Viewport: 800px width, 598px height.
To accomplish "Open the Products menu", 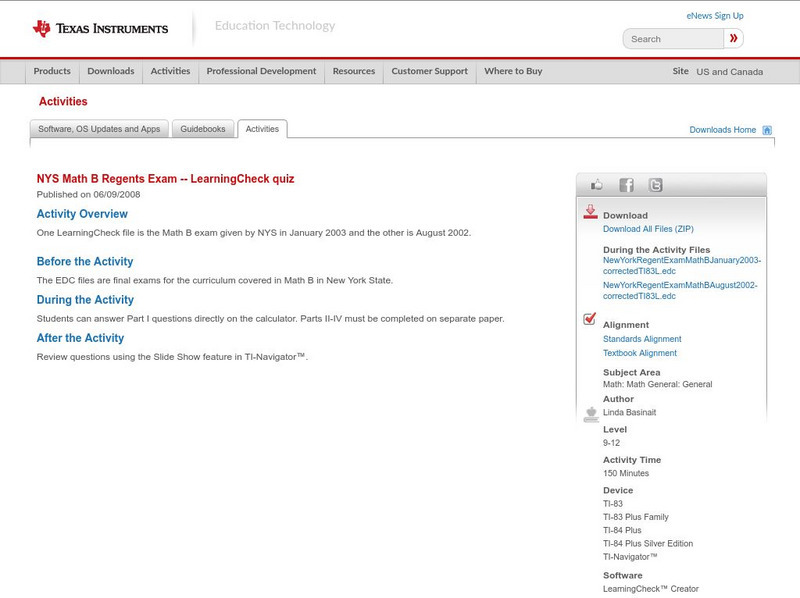I will point(52,71).
